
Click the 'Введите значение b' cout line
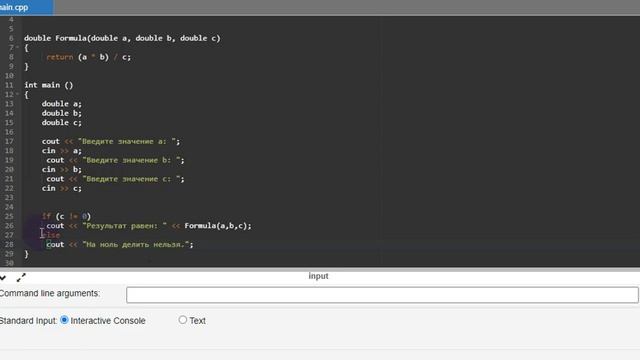coord(115,160)
